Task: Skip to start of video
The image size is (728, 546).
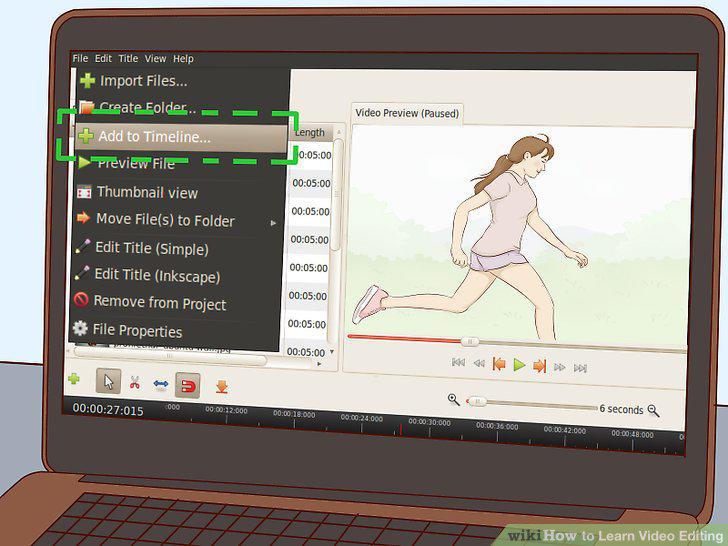Action: coord(458,362)
